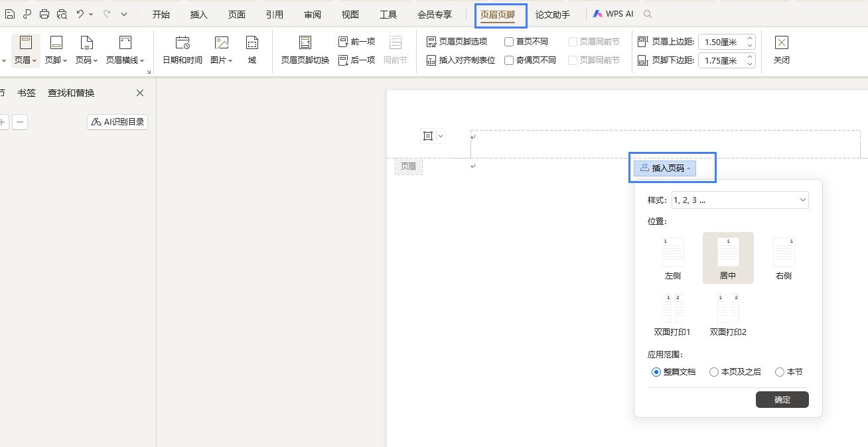Click the 确定 confirm button
This screenshot has width=868, height=447.
click(782, 399)
